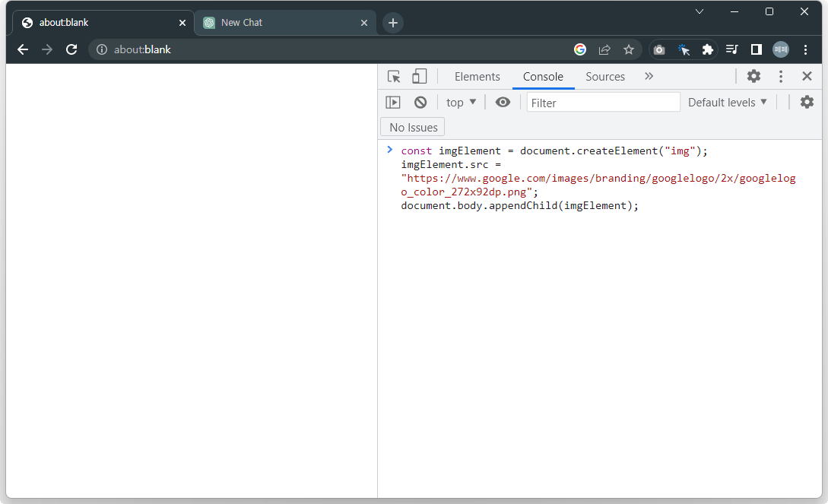Click the document.body.appendChild line
828x504 pixels.
pos(519,206)
